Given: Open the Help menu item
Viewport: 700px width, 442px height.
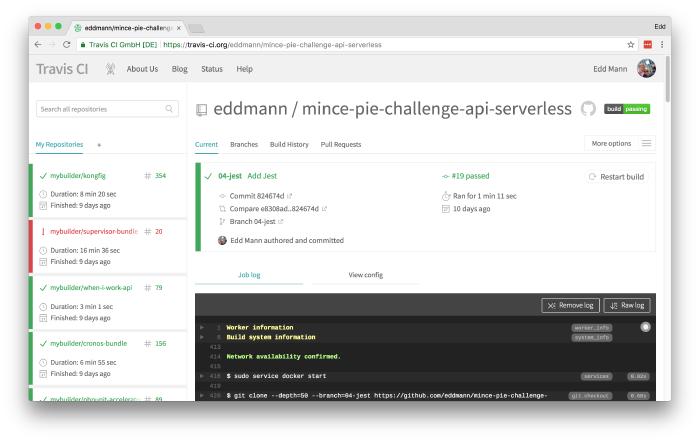Looking at the screenshot, I should (x=244, y=69).
